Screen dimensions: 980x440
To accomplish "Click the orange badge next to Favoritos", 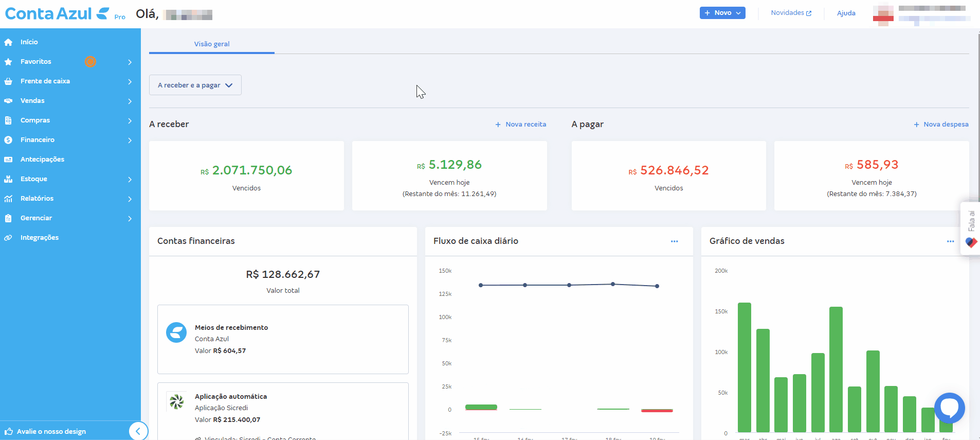I will coord(90,62).
